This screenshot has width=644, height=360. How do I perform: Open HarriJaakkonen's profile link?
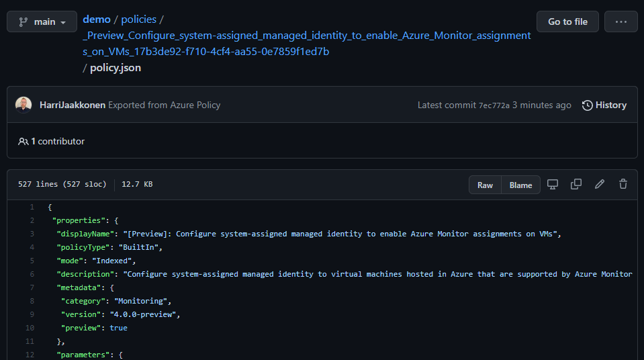pyautogui.click(x=73, y=105)
